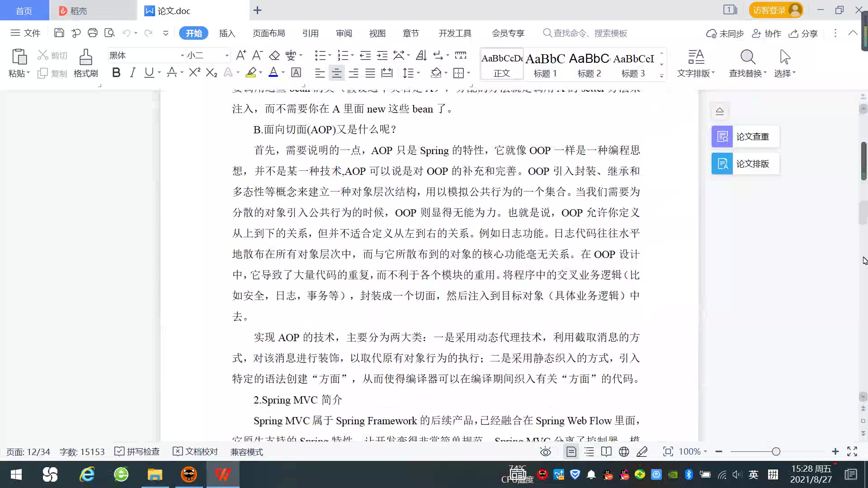Increase font size with A+ icon
This screenshot has width=868, height=488.
click(x=241, y=55)
